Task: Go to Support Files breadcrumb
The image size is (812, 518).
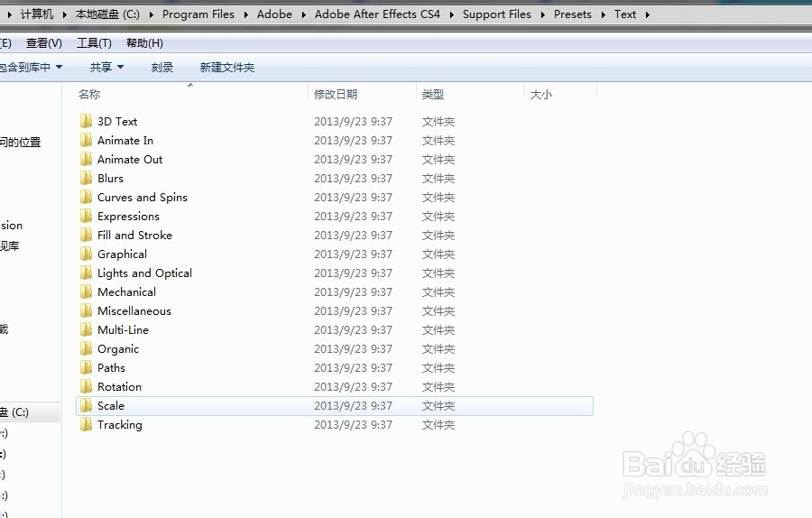Action: point(497,14)
